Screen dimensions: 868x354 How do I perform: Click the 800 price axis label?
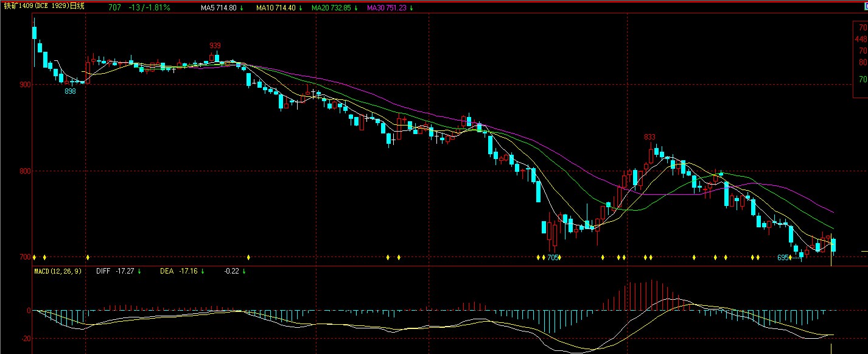[24, 171]
